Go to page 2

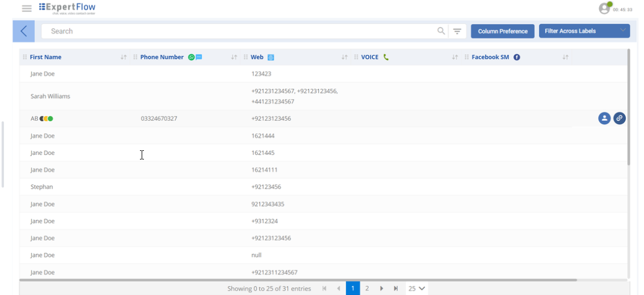[367, 289]
